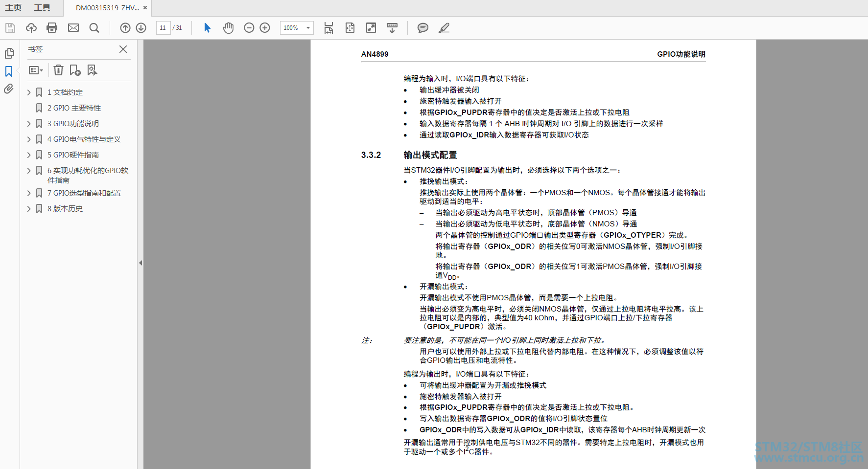This screenshot has width=868, height=469.
Task: Find current bookmark icon
Action: tap(92, 70)
